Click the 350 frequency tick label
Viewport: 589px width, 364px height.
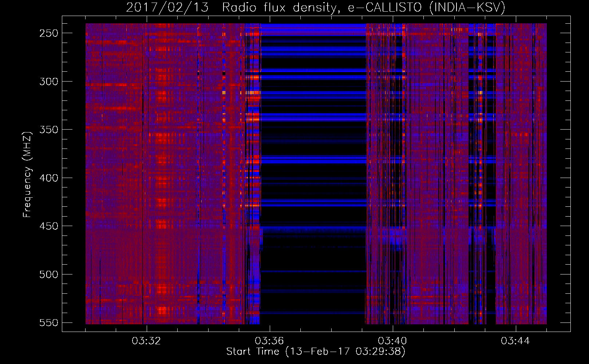49,130
